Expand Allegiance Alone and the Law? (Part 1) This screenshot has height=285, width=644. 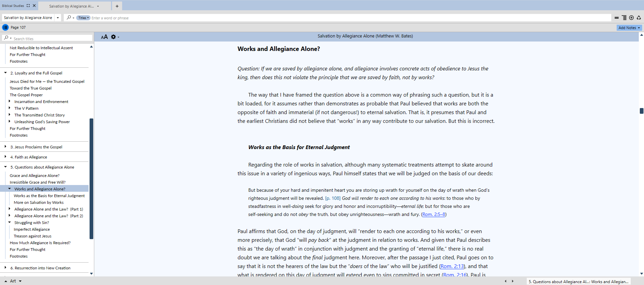pyautogui.click(x=10, y=209)
